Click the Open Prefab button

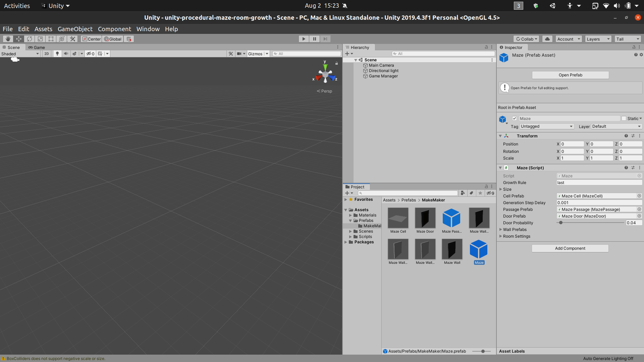570,75
